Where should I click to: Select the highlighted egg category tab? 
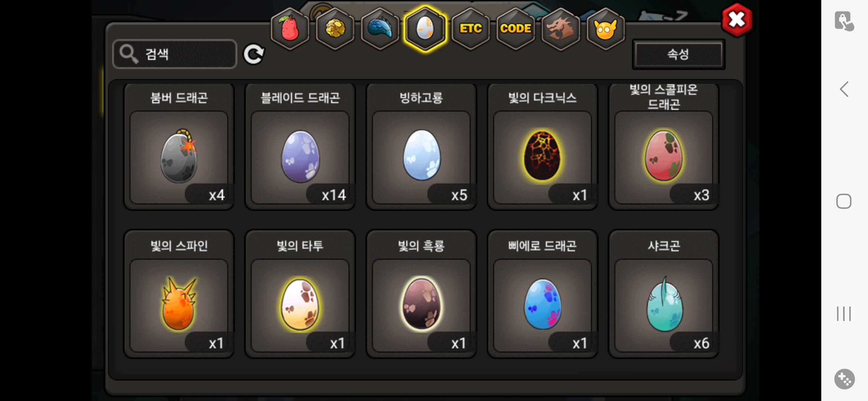tap(425, 29)
